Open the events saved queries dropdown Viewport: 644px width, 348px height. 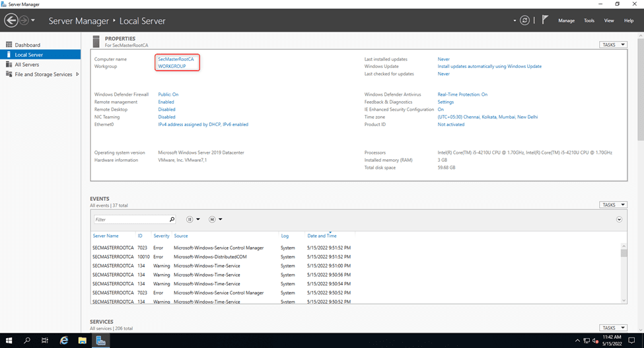click(x=215, y=219)
